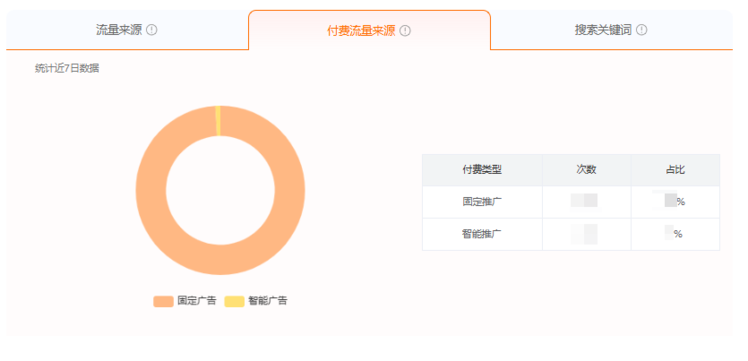The image size is (748, 361).
Task: Switch to the 流量来源 tab
Action: pos(127,30)
